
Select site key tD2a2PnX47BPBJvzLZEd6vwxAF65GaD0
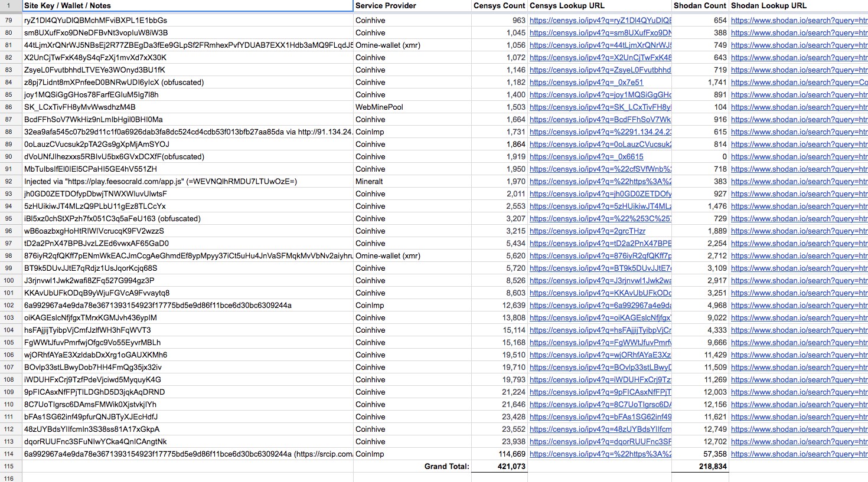pyautogui.click(x=188, y=243)
